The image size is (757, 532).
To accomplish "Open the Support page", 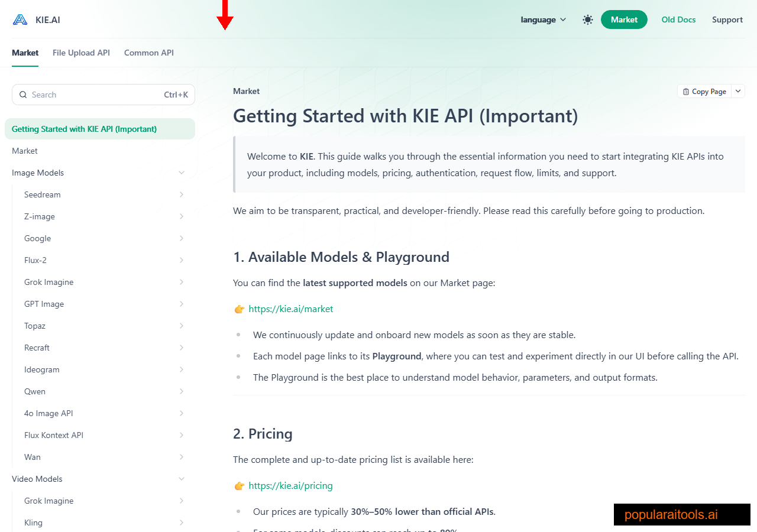I will click(727, 19).
